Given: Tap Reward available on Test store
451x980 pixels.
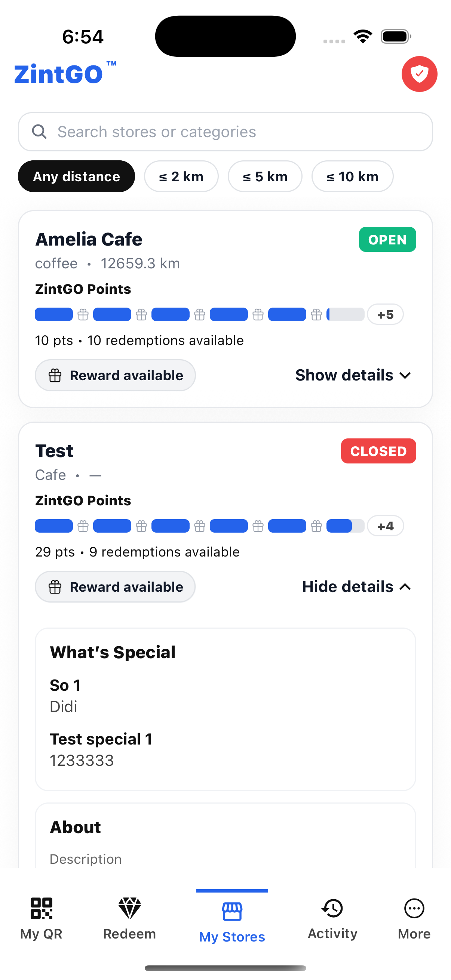Looking at the screenshot, I should coord(115,587).
